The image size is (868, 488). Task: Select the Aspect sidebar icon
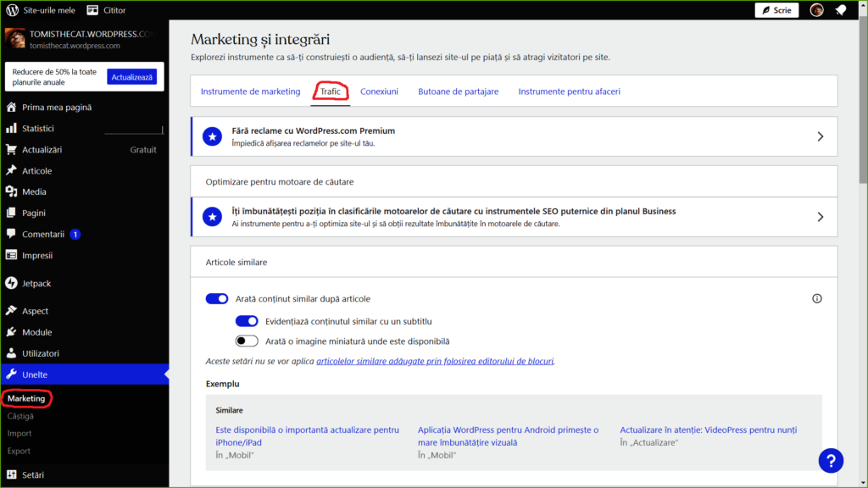tap(12, 310)
